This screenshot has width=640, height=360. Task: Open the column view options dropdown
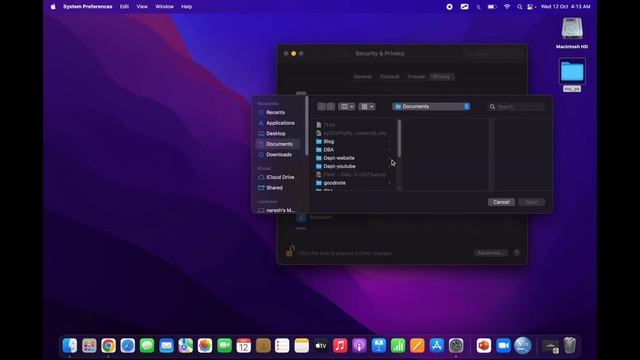tap(347, 107)
